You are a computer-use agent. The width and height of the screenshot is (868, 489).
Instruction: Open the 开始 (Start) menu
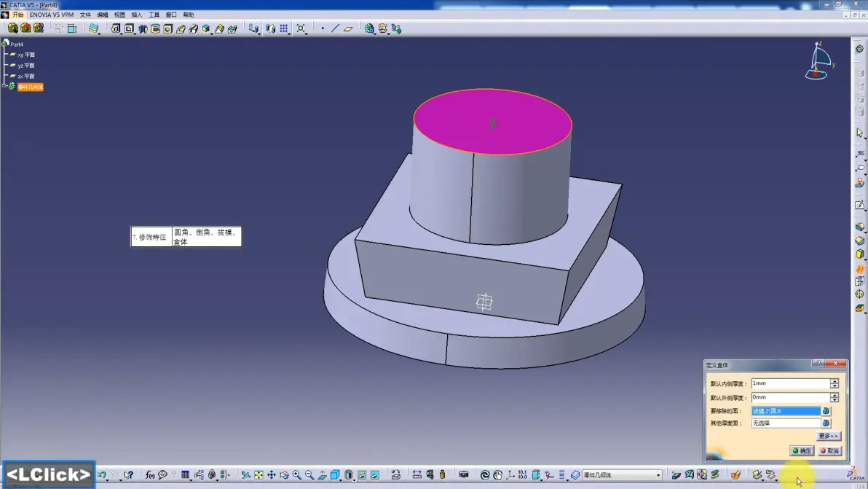coord(17,15)
